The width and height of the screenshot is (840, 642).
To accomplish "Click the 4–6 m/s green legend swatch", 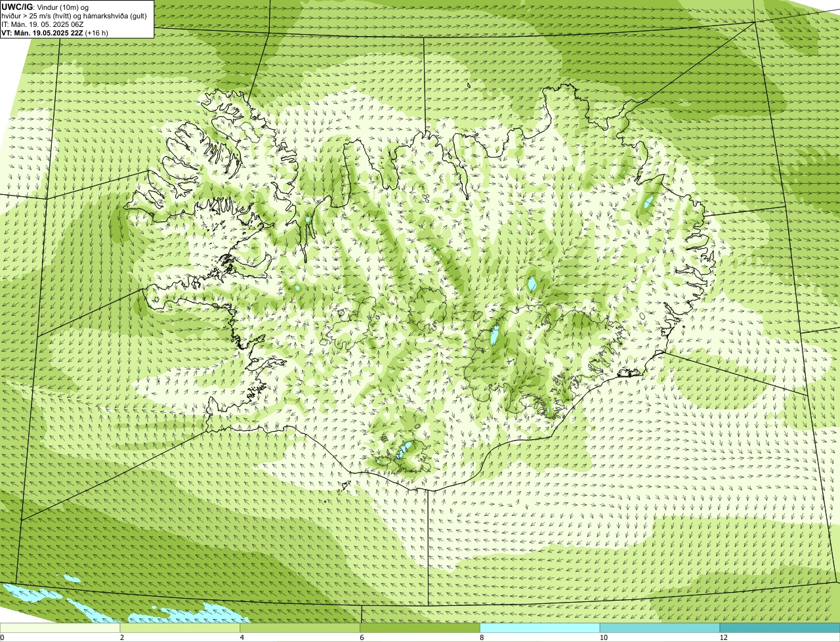I will [301, 628].
